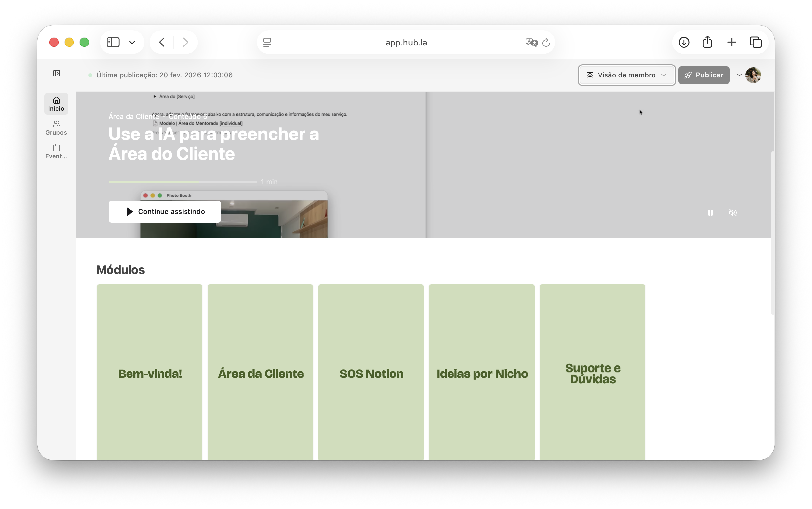
Task: Click the lesson progress bar
Action: [183, 182]
